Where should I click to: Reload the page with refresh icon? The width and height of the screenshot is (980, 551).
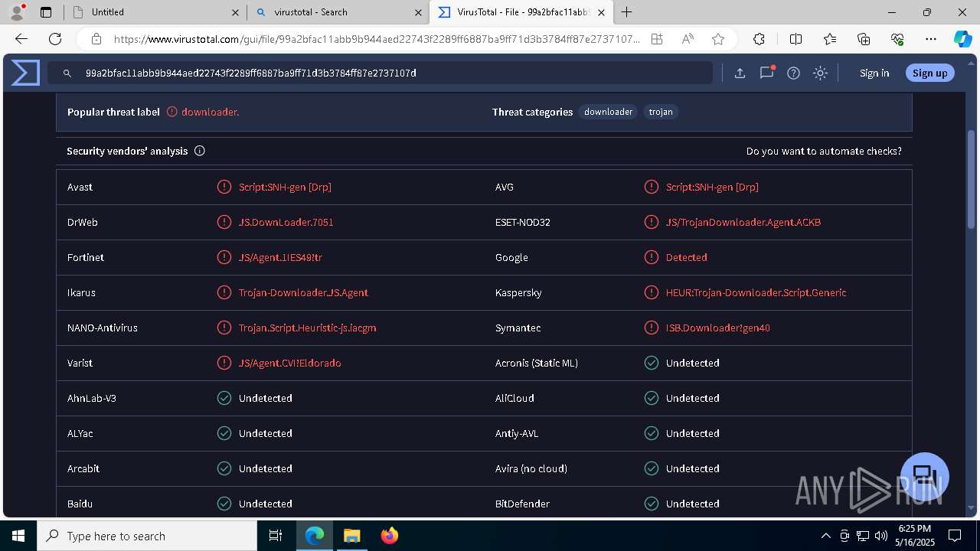pos(55,39)
